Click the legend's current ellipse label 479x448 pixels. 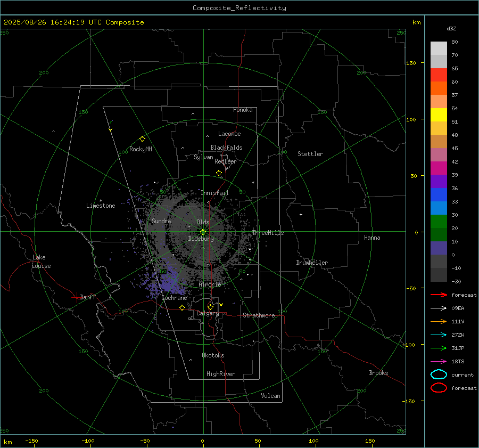point(463,374)
